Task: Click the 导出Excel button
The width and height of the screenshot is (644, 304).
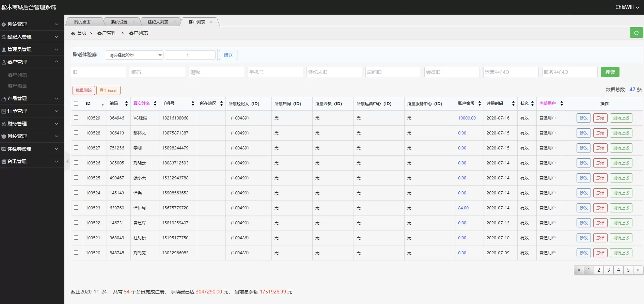Action: pyautogui.click(x=108, y=90)
